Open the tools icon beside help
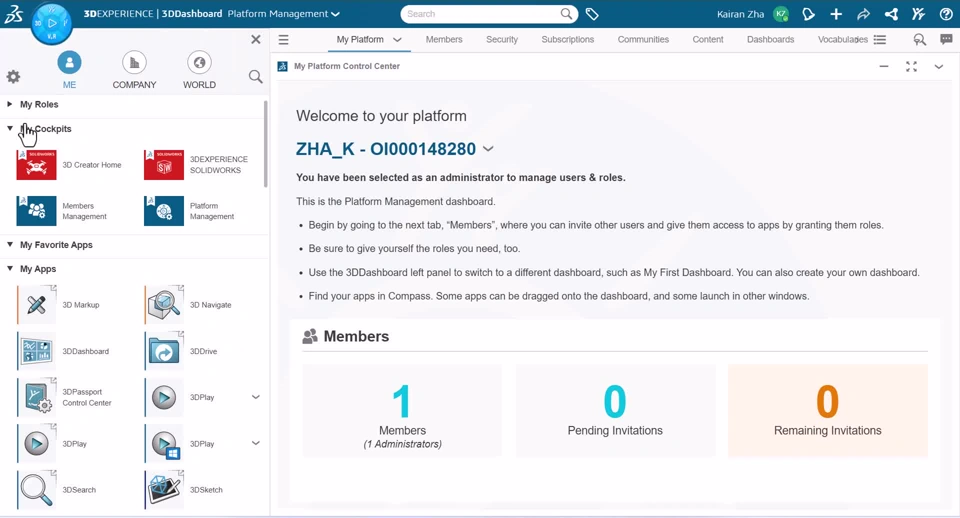The width and height of the screenshot is (960, 518). click(918, 14)
